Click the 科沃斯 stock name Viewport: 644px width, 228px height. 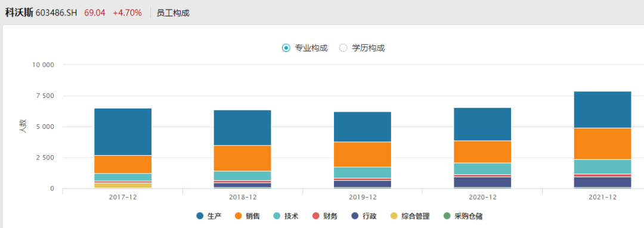point(19,13)
